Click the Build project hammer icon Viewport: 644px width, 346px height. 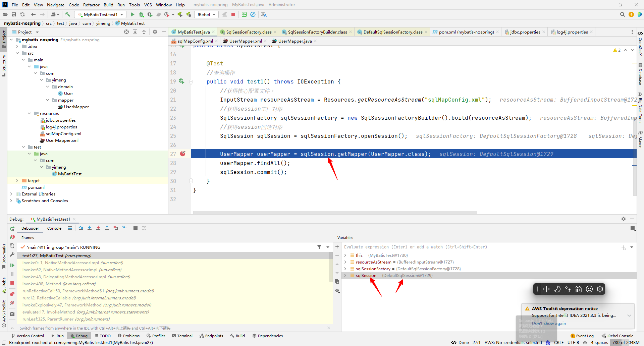pyautogui.click(x=67, y=14)
